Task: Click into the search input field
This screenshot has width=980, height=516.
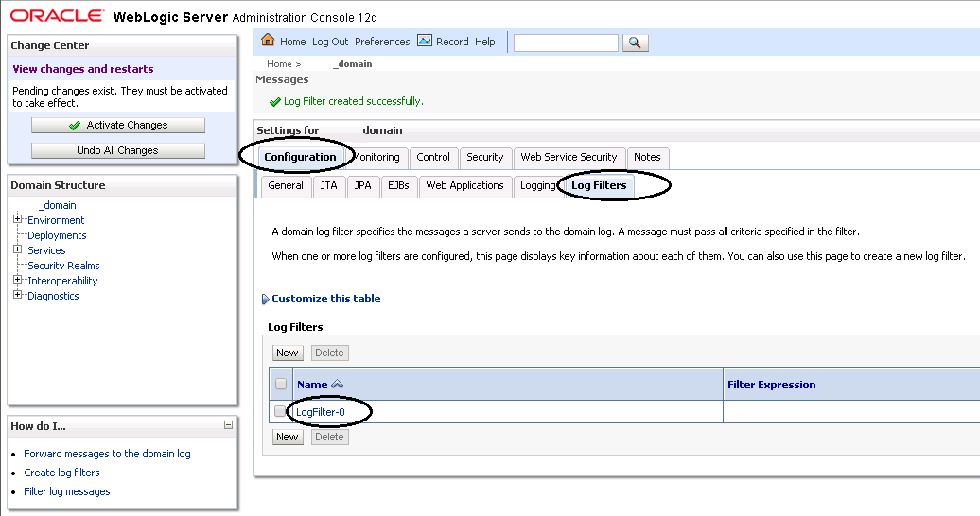Action: coord(566,43)
